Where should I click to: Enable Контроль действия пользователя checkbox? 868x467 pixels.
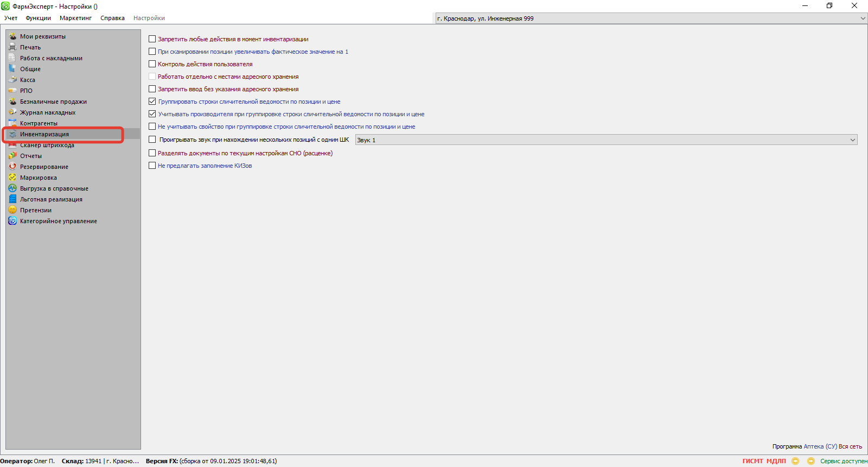[x=152, y=64]
